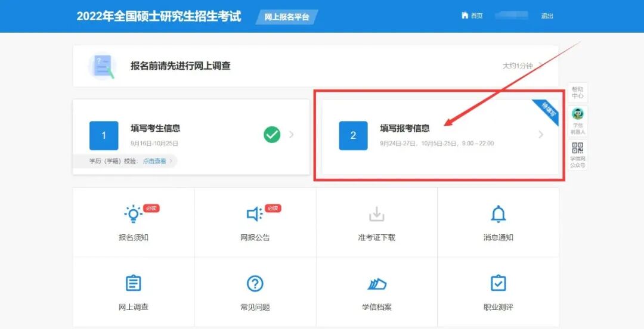
Task: Open the 填写考生信息 title
Action: click(156, 128)
